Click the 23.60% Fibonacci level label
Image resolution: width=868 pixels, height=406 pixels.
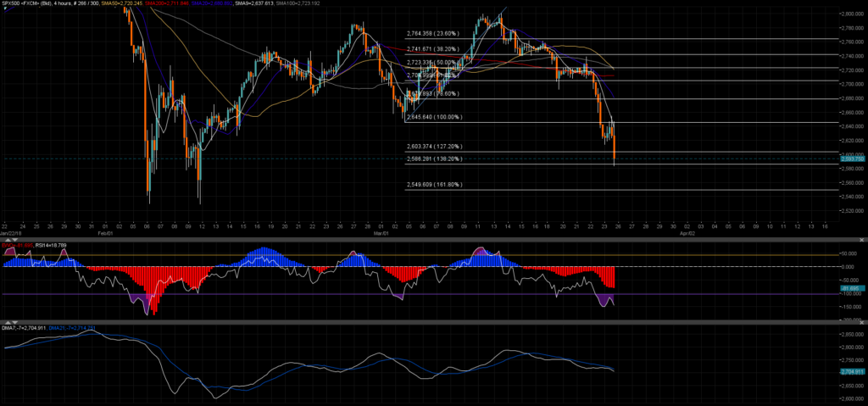tap(433, 34)
